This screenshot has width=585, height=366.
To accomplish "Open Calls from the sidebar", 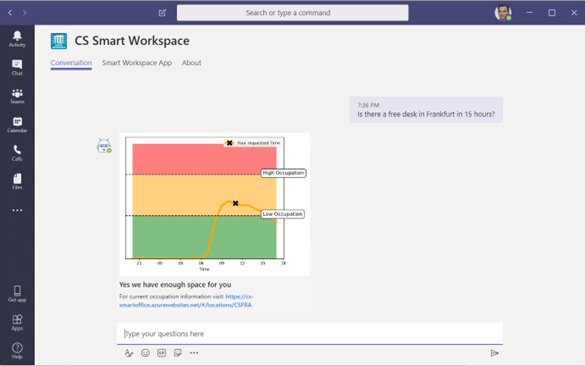I will pyautogui.click(x=17, y=153).
